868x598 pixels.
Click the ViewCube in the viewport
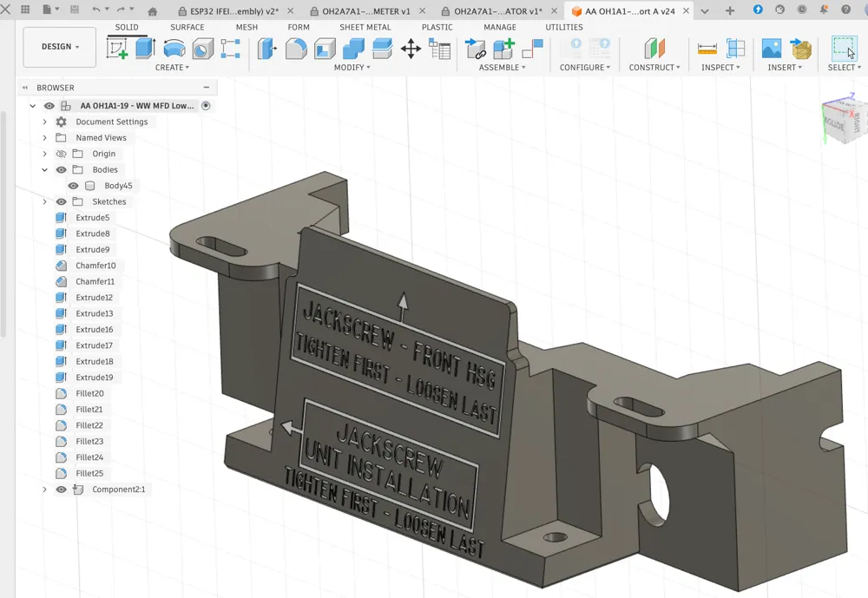[x=844, y=119]
